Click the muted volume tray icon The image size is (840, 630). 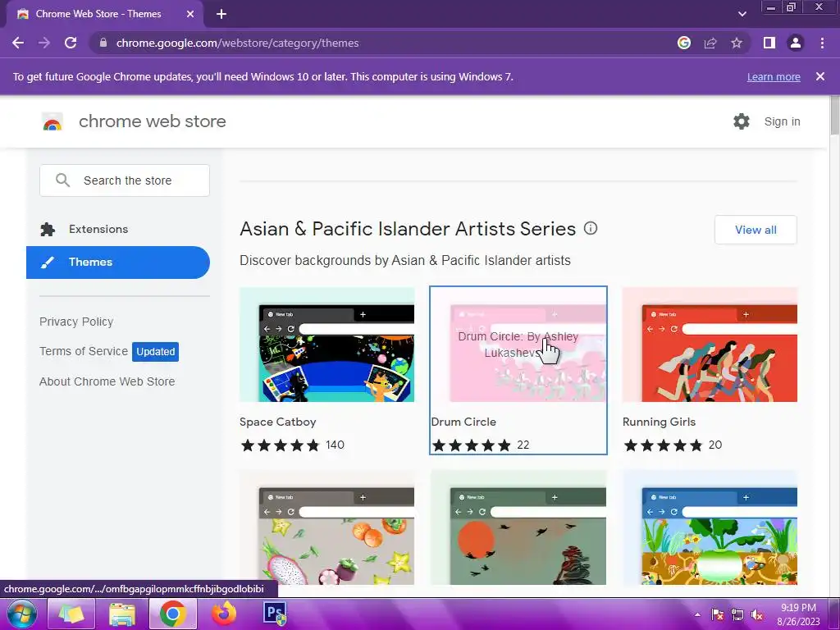tap(757, 614)
